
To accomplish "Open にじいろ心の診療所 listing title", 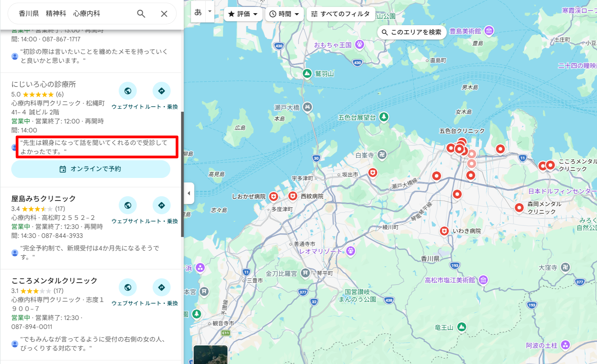I will [44, 84].
